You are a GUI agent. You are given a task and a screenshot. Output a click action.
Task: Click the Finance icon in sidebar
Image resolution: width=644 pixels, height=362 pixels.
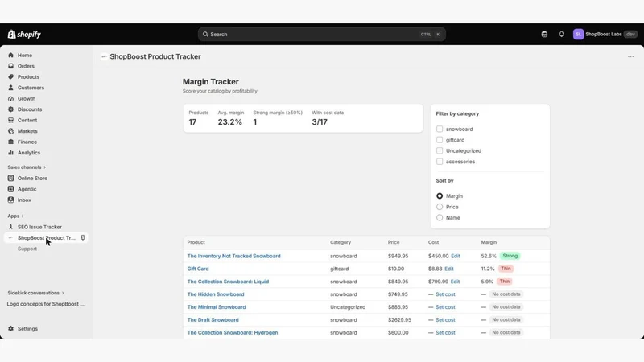[10, 142]
